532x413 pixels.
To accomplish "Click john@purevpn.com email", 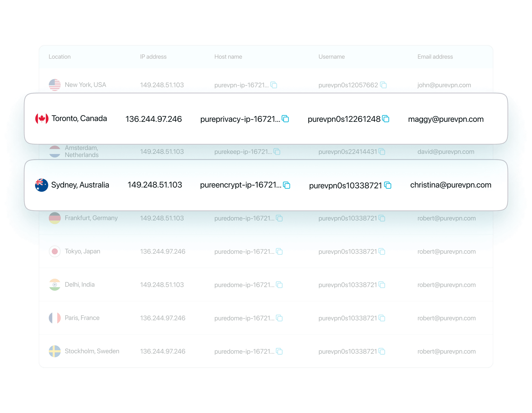I will tap(444, 85).
